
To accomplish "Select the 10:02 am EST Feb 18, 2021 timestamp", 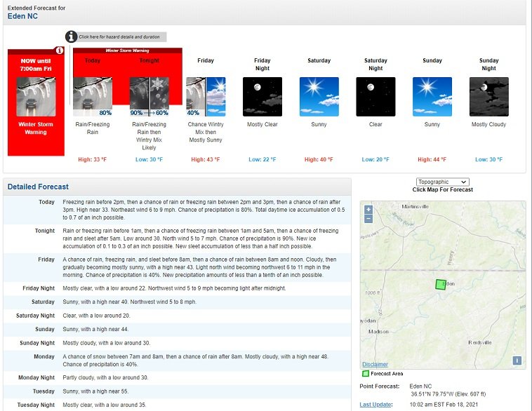I will pos(444,405).
